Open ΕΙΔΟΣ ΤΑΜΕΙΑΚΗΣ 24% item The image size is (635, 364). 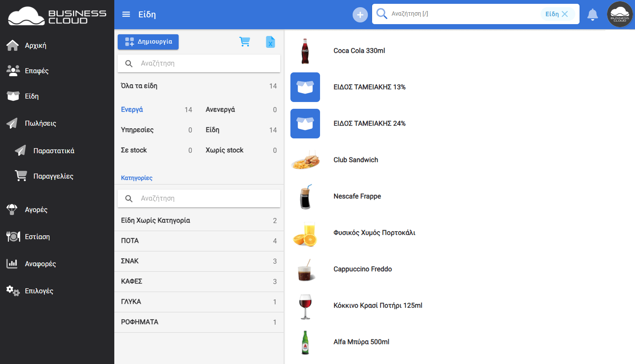pos(370,124)
